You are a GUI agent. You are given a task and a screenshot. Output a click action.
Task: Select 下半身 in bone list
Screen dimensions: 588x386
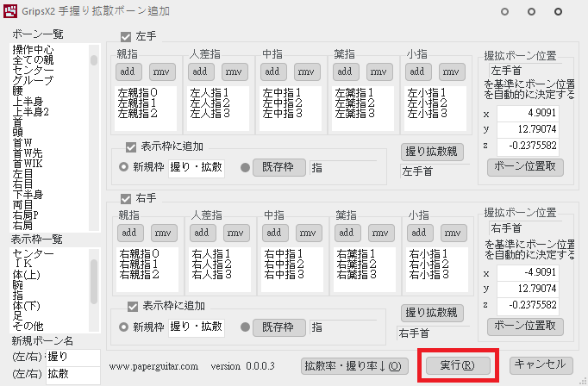pyautogui.click(x=28, y=195)
